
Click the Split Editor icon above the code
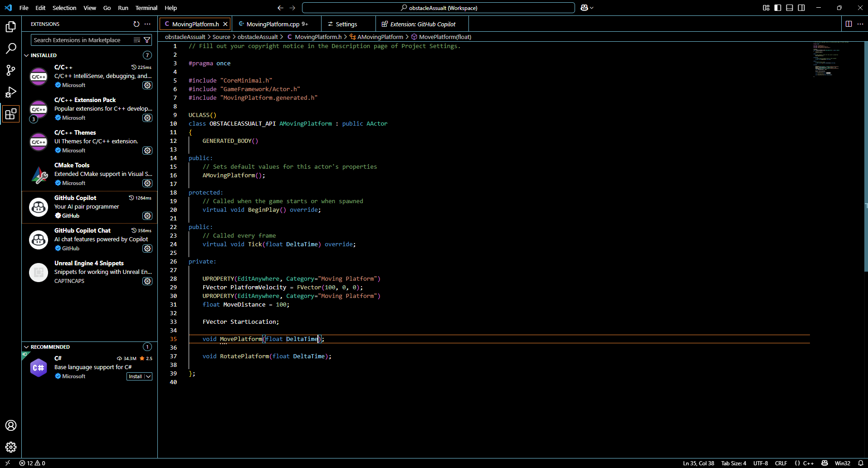point(848,24)
